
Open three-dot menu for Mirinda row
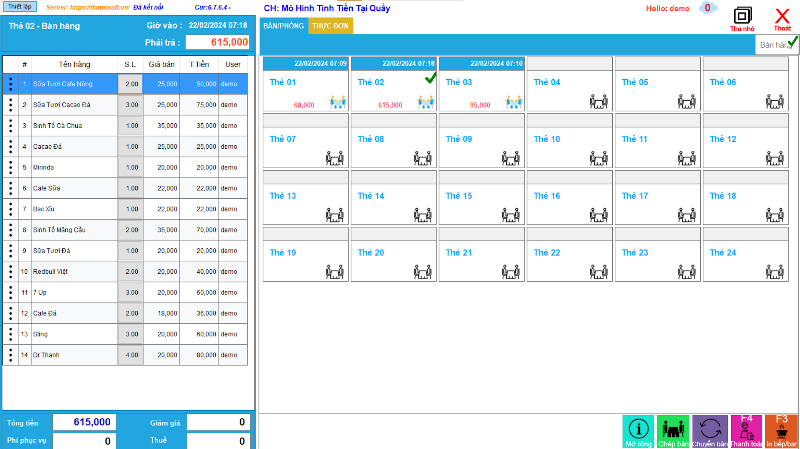coord(10,167)
